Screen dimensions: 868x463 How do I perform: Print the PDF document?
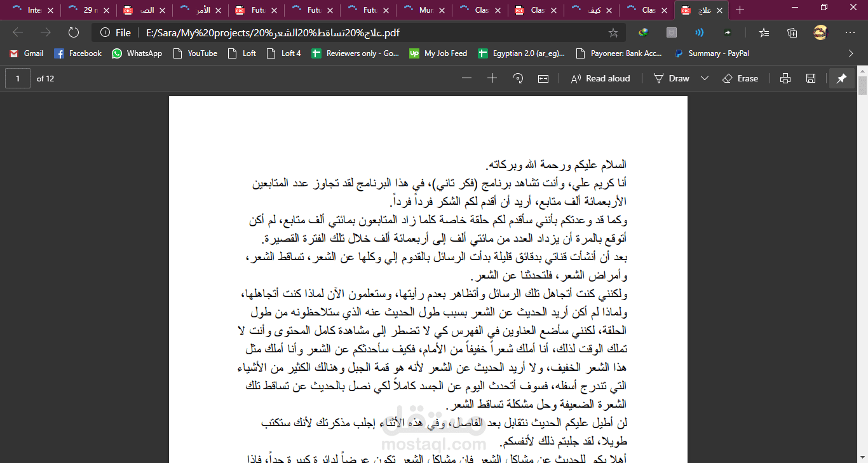coord(785,78)
